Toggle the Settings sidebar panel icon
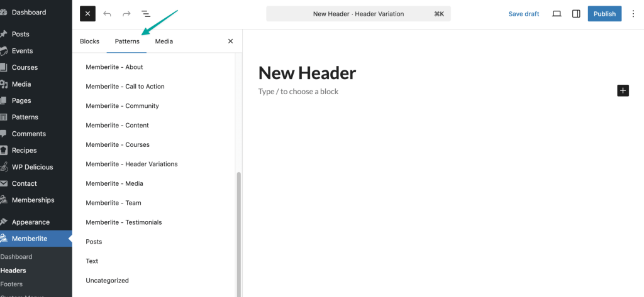 click(x=576, y=14)
